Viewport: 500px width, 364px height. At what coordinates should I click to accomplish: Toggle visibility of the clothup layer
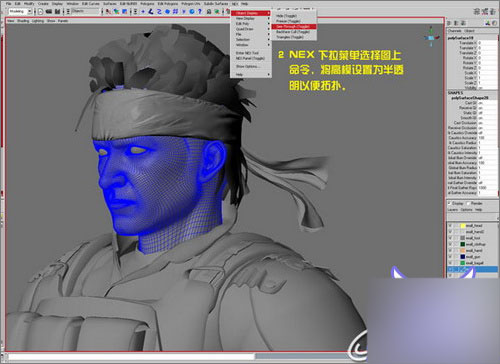click(450, 244)
